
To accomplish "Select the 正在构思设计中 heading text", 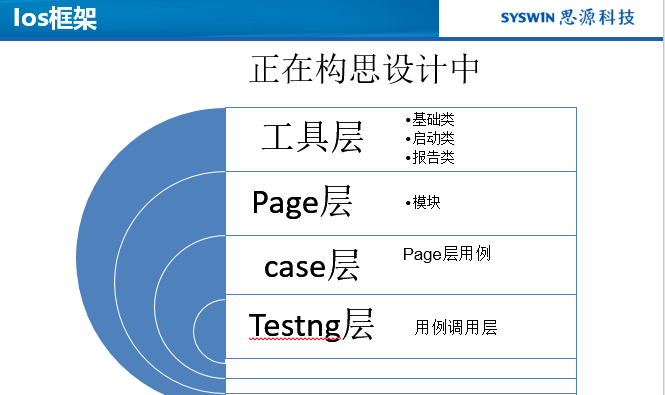I will (364, 69).
